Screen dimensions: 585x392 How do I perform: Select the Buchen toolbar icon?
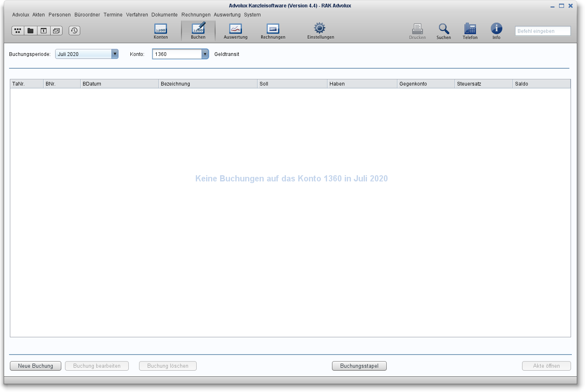198,31
